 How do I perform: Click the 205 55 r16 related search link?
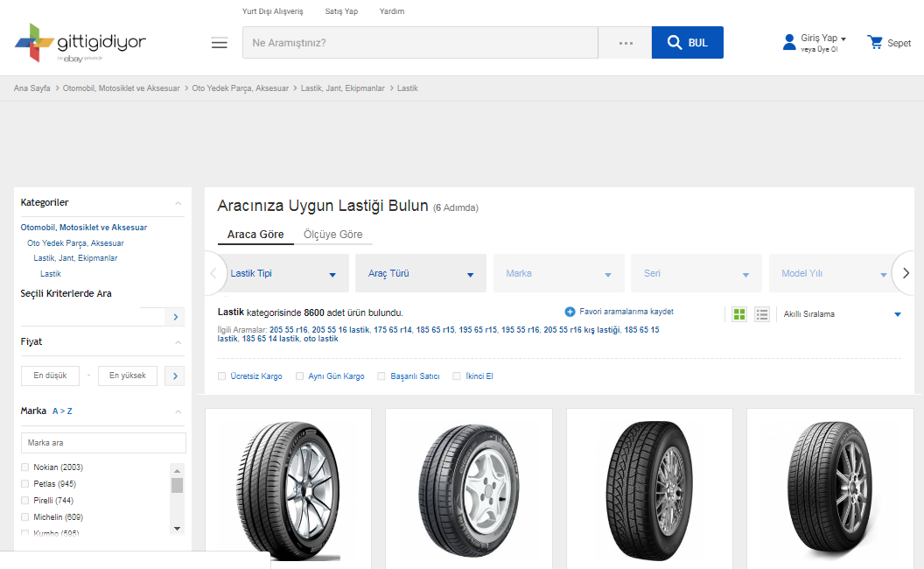click(x=289, y=330)
